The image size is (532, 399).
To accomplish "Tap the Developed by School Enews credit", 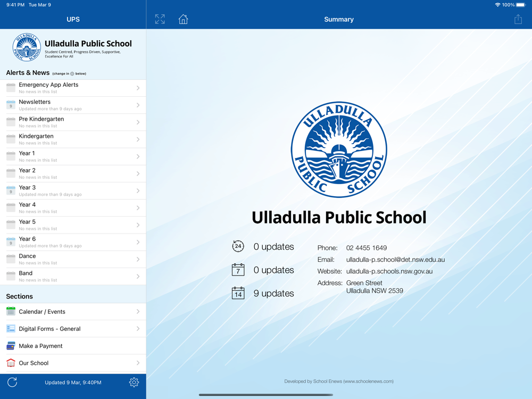I will pos(338,381).
